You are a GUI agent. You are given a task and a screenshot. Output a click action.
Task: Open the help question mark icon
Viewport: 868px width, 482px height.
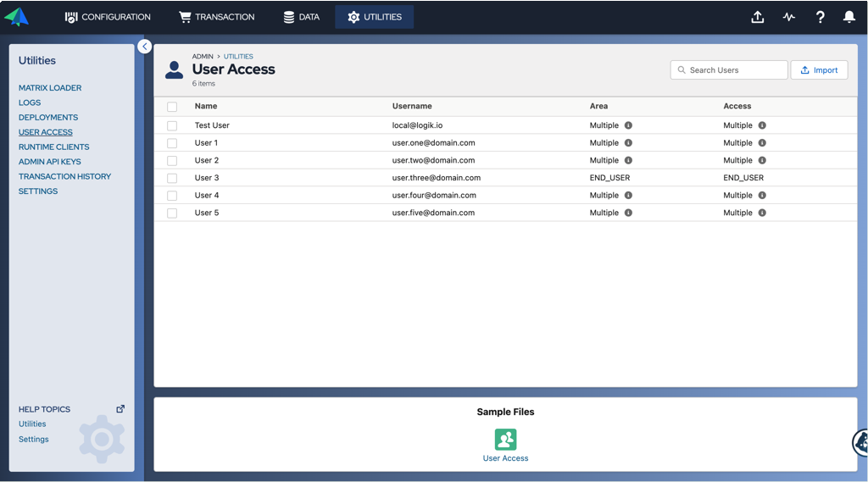tap(820, 17)
